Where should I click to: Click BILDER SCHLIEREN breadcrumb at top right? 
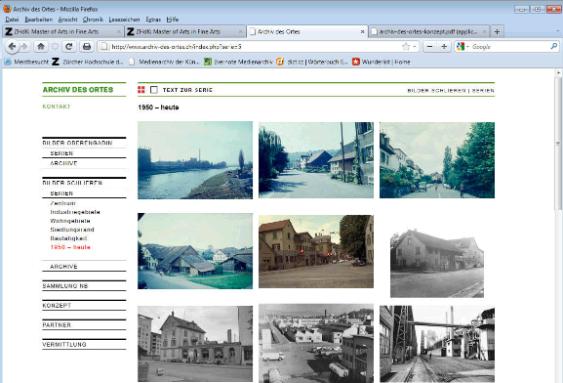pos(437,90)
